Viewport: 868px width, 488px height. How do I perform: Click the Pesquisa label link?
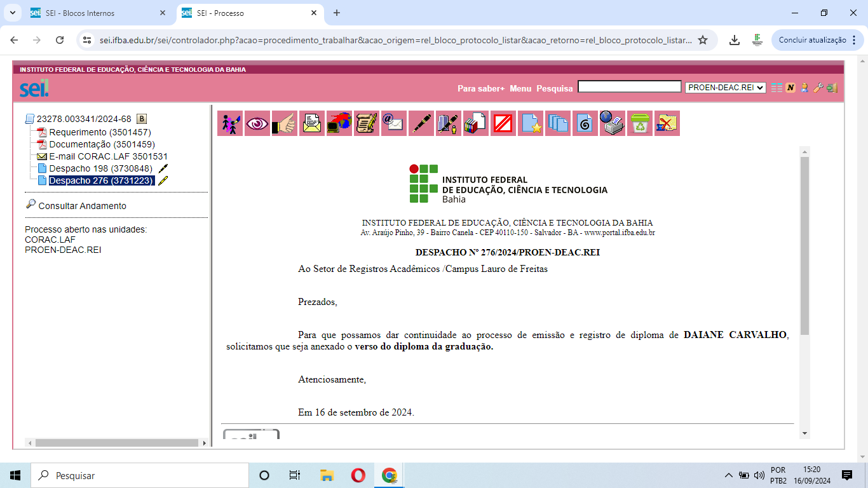tap(555, 88)
